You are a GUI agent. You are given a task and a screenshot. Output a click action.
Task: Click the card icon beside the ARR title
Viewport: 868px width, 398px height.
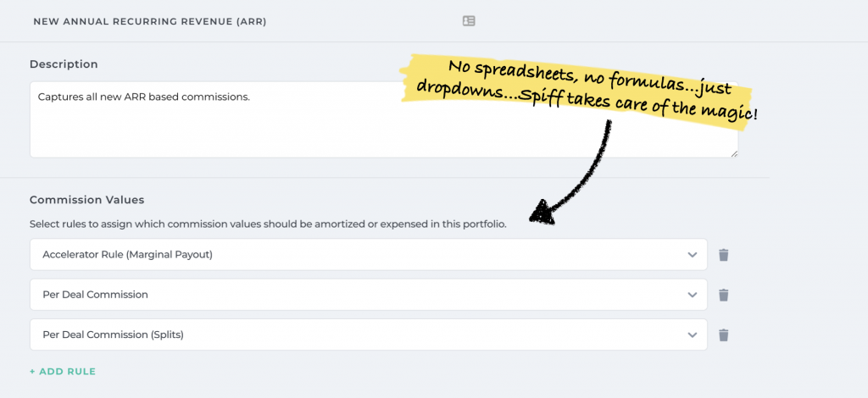pos(469,21)
